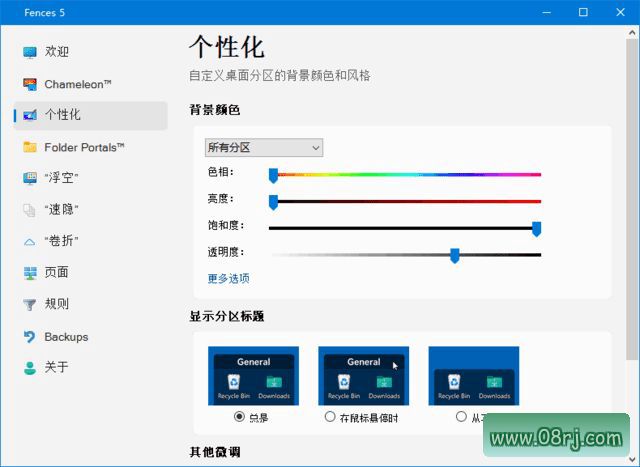Switch to the "速隐" page
The height and width of the screenshot is (467, 640).
click(91, 210)
